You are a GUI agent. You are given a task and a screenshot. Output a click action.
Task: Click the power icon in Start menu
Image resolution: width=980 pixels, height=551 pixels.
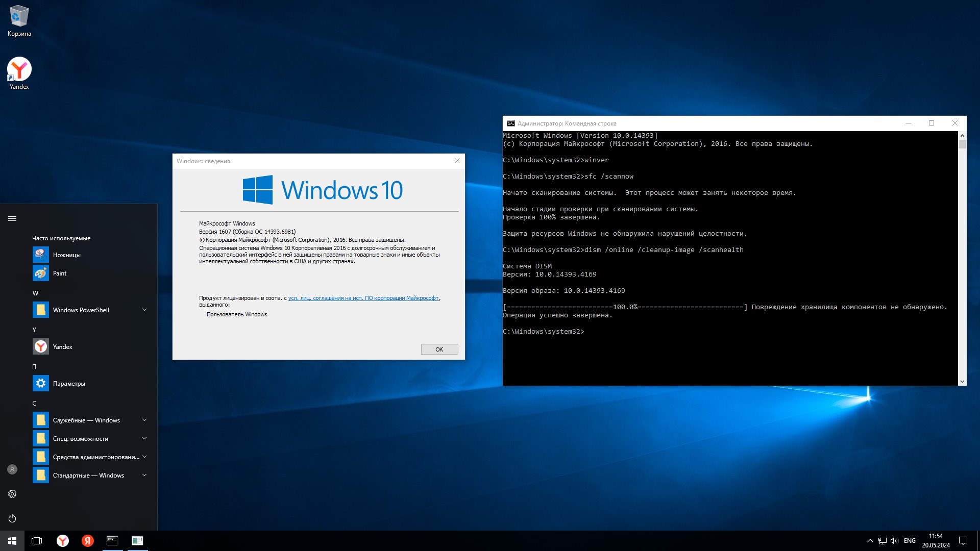pos(12,518)
